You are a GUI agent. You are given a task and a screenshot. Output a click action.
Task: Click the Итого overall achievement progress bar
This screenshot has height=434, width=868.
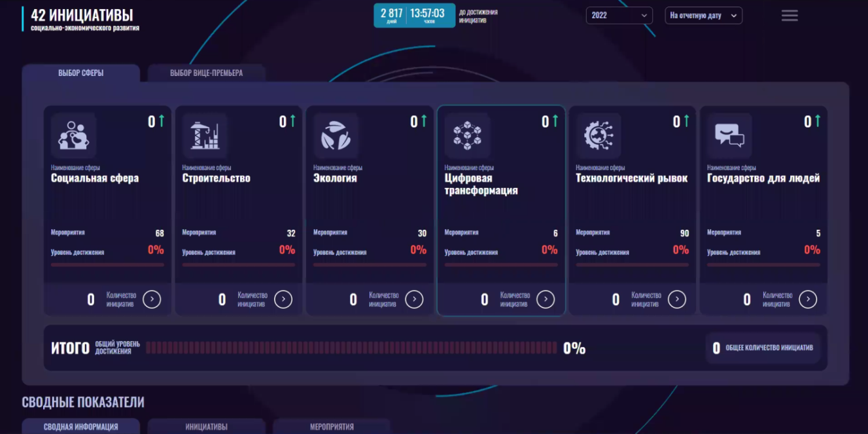tap(352, 348)
